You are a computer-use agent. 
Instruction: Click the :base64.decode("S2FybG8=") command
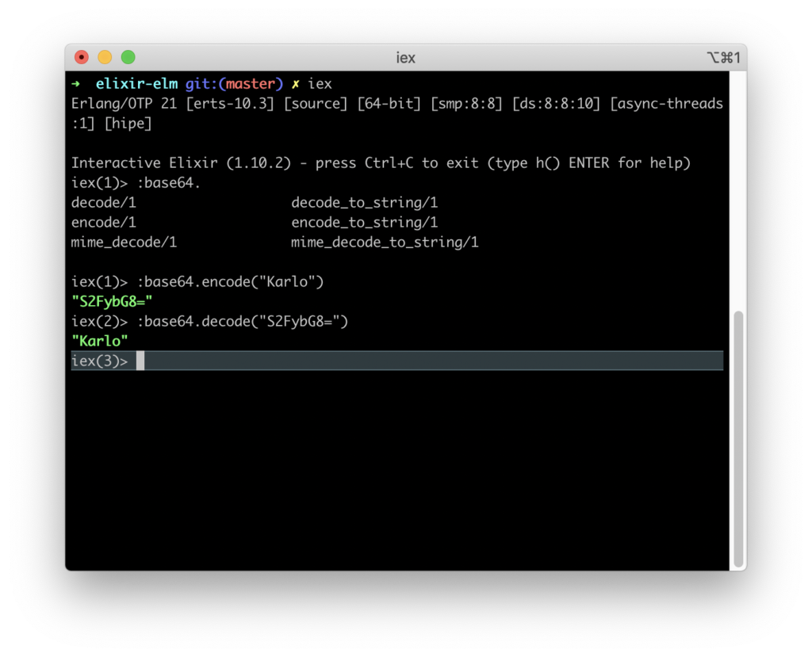coord(243,322)
